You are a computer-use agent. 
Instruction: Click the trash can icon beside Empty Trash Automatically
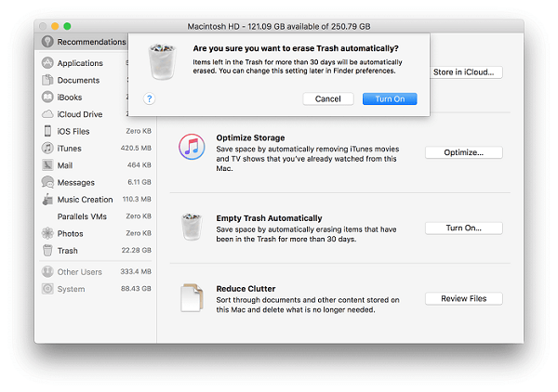(x=192, y=227)
